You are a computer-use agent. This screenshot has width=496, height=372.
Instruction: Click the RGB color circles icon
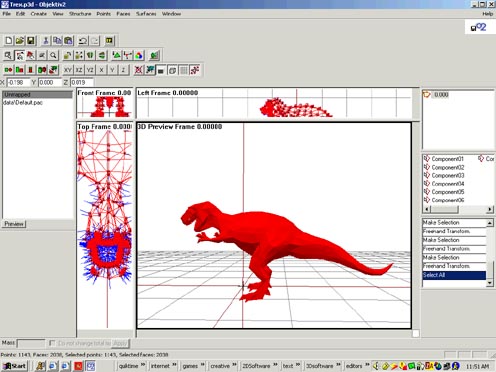tap(139, 55)
